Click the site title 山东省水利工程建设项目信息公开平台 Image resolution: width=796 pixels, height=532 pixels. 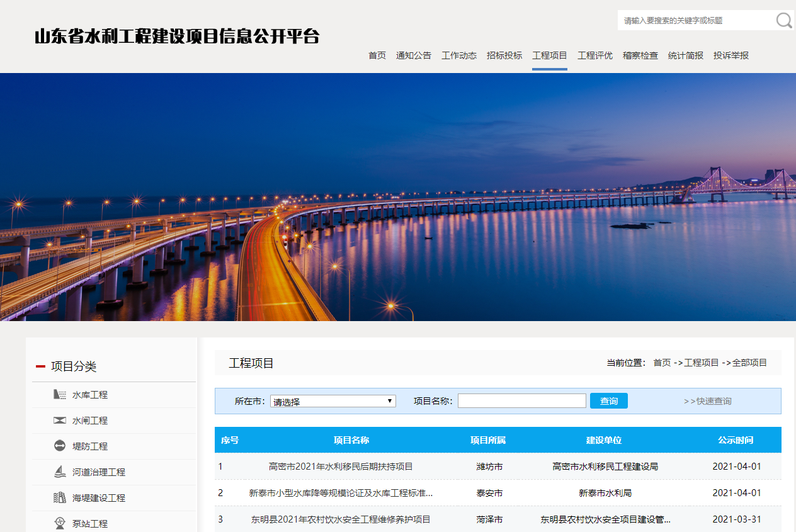click(x=177, y=36)
